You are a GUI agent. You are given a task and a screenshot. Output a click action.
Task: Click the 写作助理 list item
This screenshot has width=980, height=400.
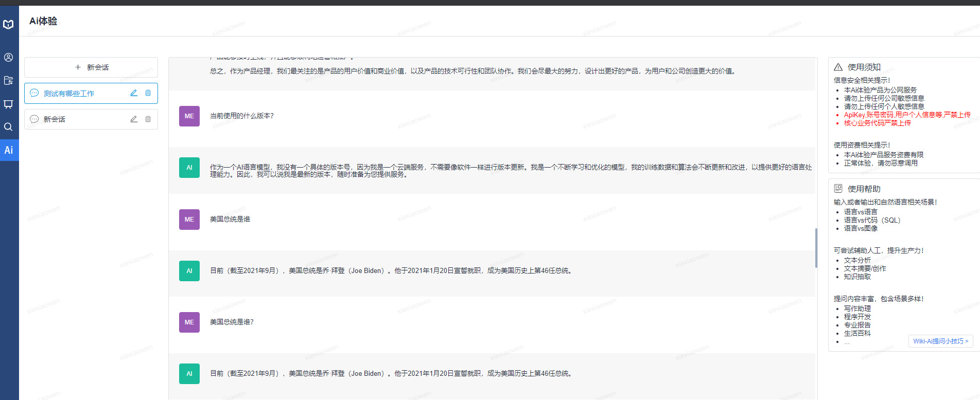[x=857, y=308]
